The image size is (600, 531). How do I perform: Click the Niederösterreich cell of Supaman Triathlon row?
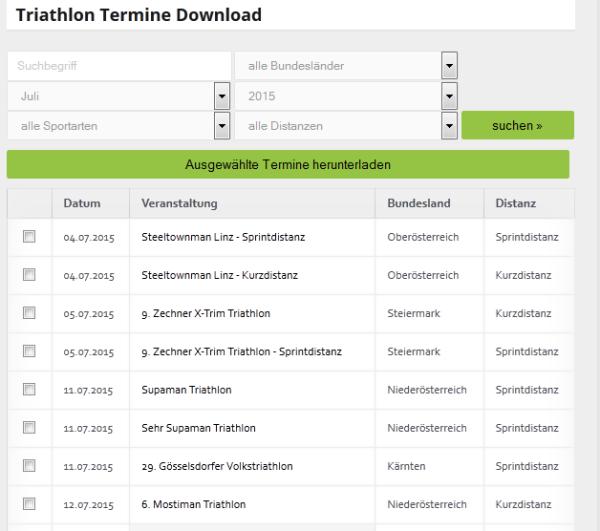click(427, 390)
